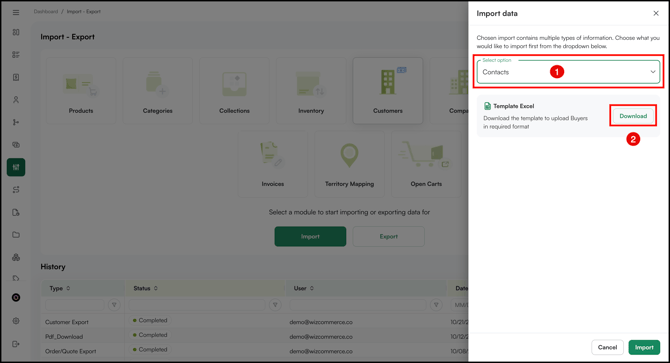
Task: Click the User column filter icon
Action: point(436,304)
